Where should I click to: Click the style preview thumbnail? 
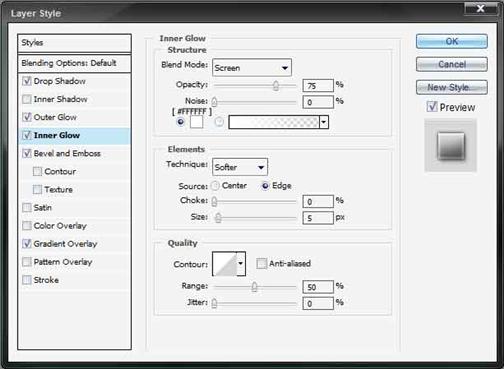(451, 146)
